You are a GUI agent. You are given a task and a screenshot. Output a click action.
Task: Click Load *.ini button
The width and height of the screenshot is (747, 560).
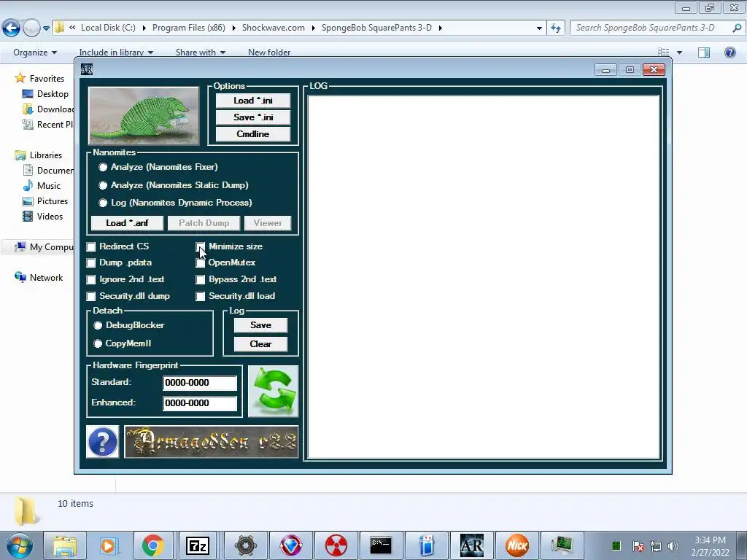point(253,101)
